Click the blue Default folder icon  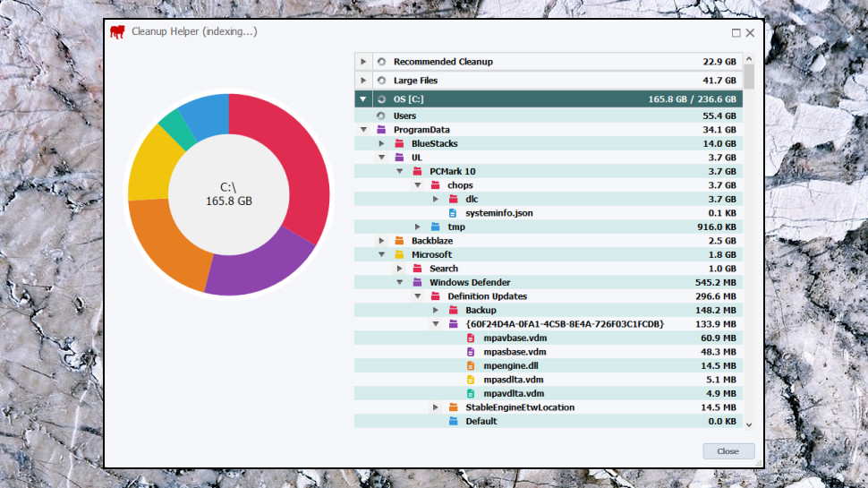tap(454, 421)
